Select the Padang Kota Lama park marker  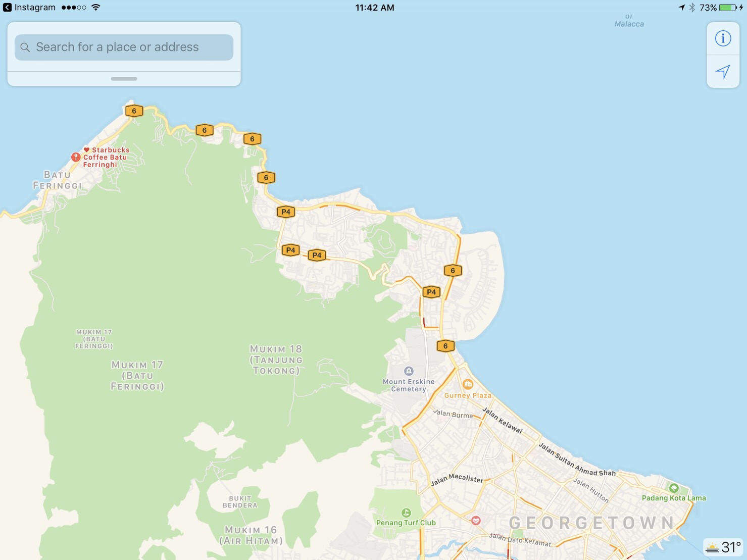pos(674,488)
